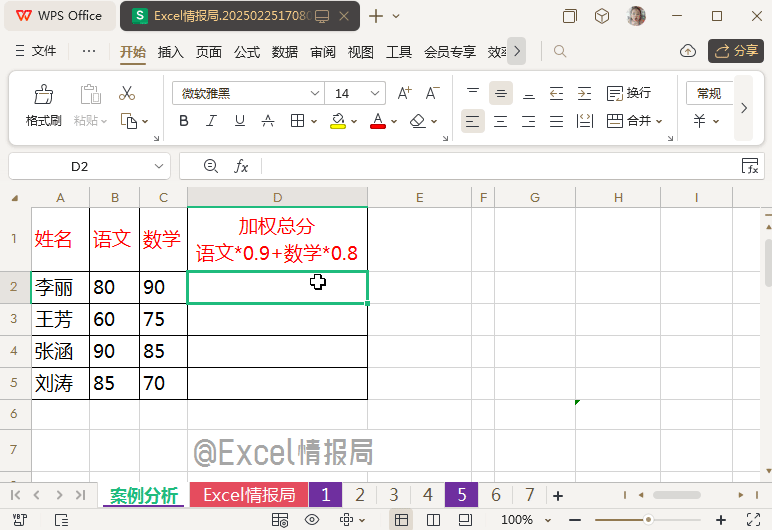Viewport: 772px width, 530px height.
Task: Click the insert function fx icon
Action: point(241,166)
